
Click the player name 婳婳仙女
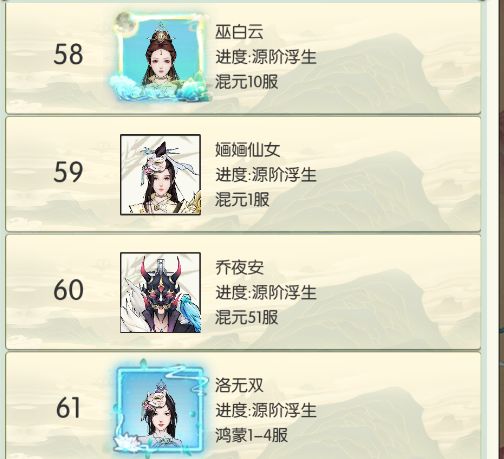(247, 150)
